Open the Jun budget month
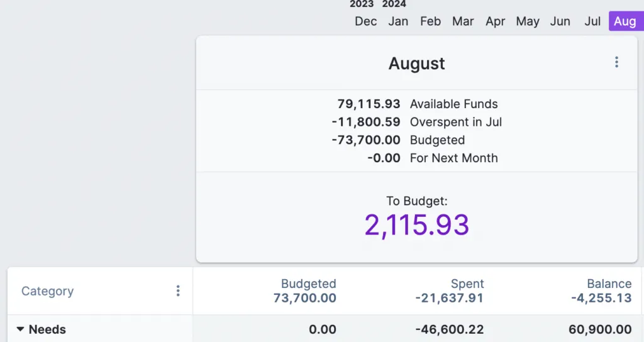 point(560,21)
